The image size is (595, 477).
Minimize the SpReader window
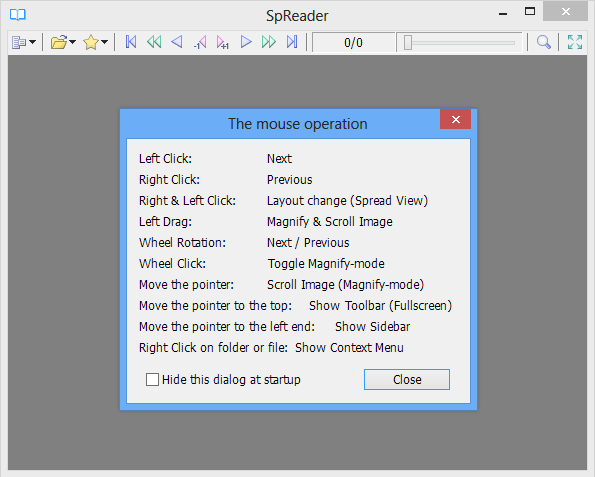[x=503, y=14]
